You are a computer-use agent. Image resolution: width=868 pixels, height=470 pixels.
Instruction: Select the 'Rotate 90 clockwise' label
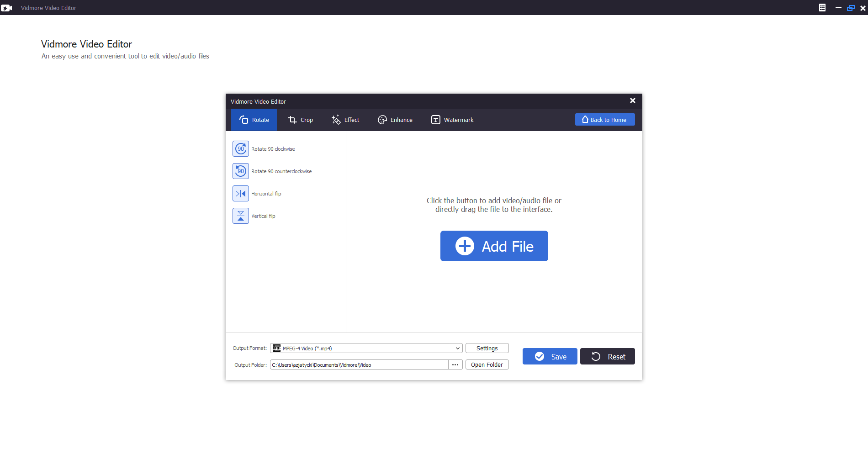273,149
